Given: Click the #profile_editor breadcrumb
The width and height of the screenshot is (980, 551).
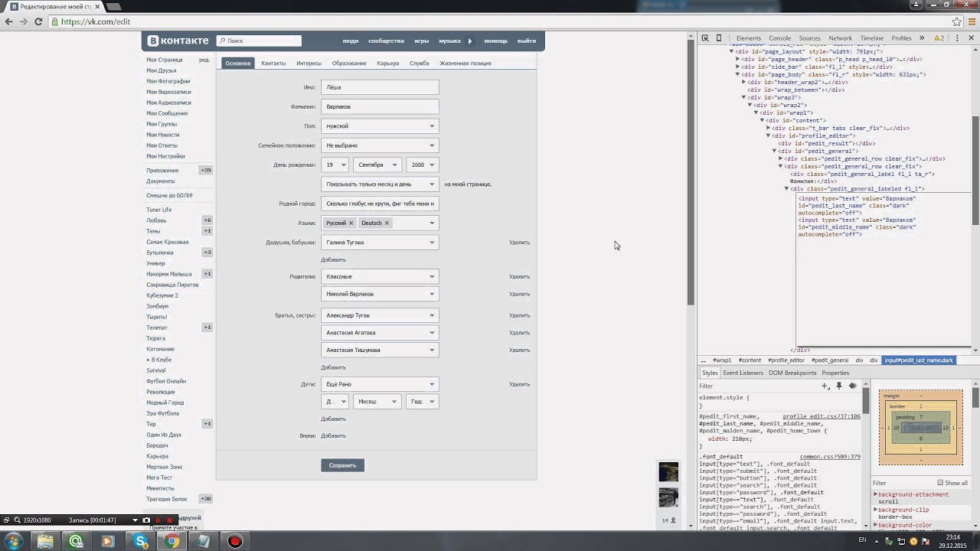Looking at the screenshot, I should 786,360.
